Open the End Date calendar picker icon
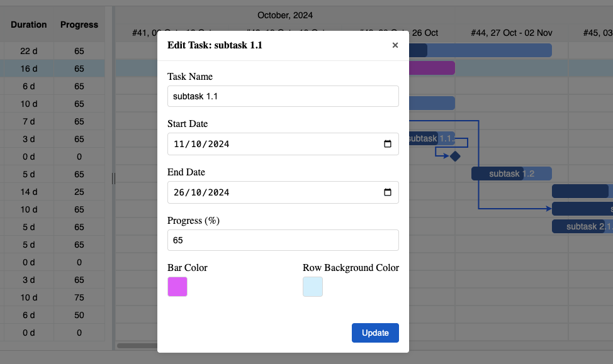This screenshot has height=364, width=613. point(388,192)
